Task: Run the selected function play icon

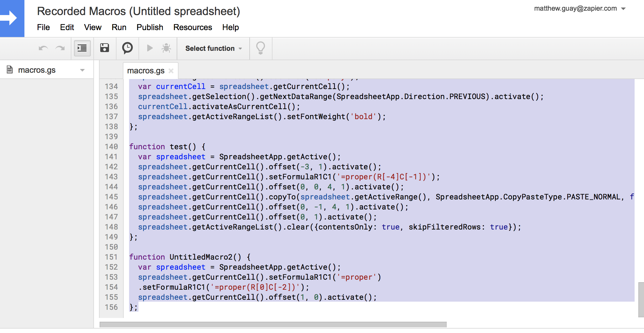Action: pos(150,48)
